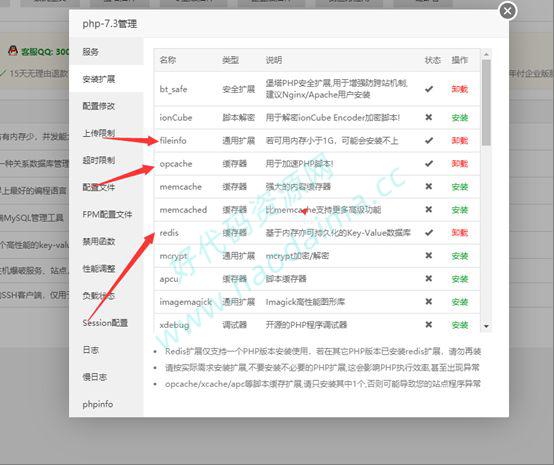554x465 pixels.
Task: Uninstall the opcache extension
Action: pos(459,164)
